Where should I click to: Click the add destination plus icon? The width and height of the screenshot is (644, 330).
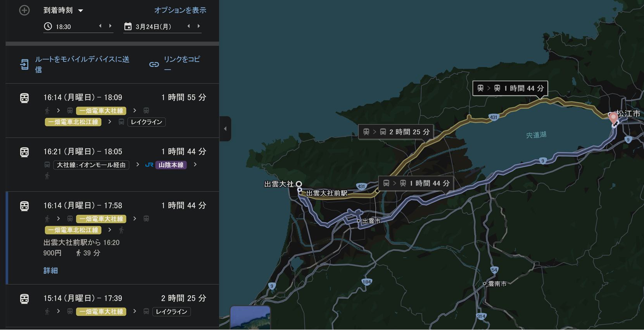24,10
